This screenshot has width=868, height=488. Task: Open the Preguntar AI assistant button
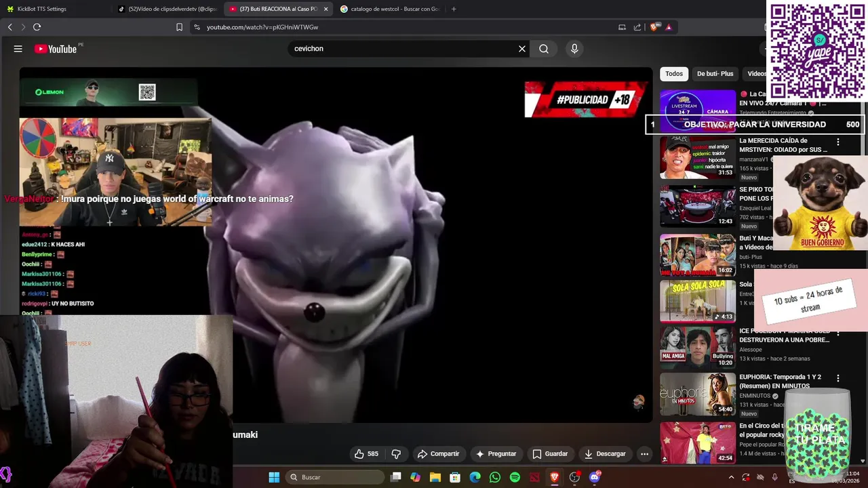click(496, 453)
